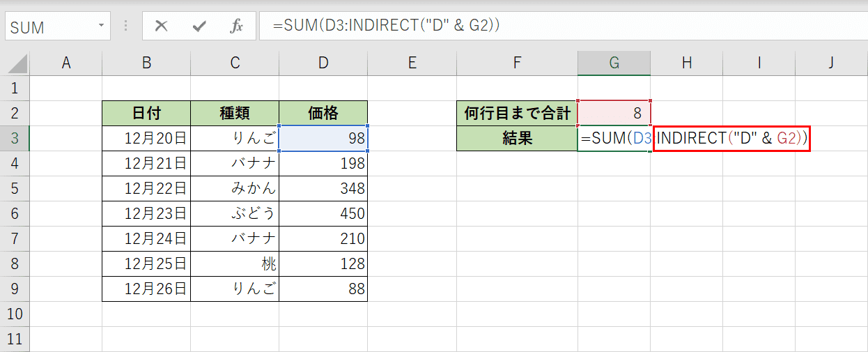The height and width of the screenshot is (352, 868).
Task: Confirm the formula with the checkmark icon
Action: 199,26
